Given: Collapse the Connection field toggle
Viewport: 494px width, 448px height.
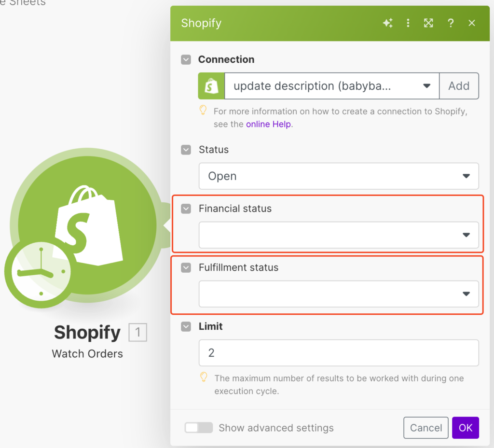Looking at the screenshot, I should 186,59.
